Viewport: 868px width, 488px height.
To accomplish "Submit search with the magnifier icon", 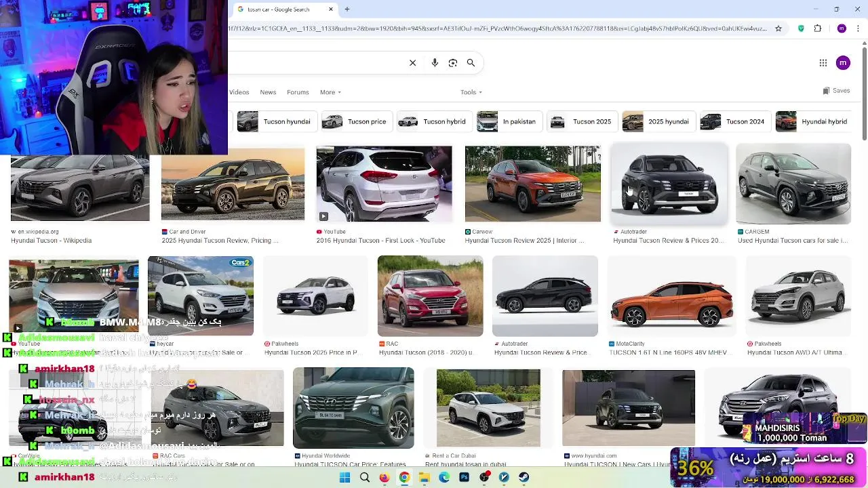I will coord(471,63).
